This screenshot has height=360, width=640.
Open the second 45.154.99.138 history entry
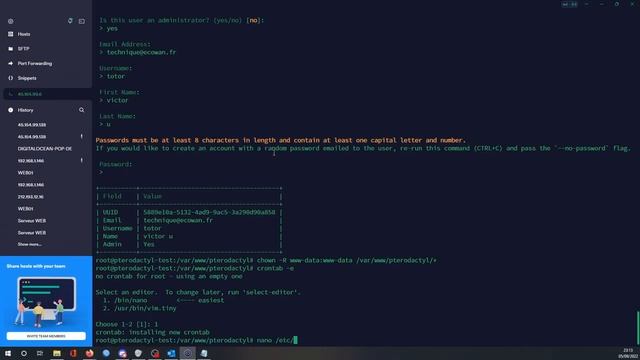[x=32, y=137]
